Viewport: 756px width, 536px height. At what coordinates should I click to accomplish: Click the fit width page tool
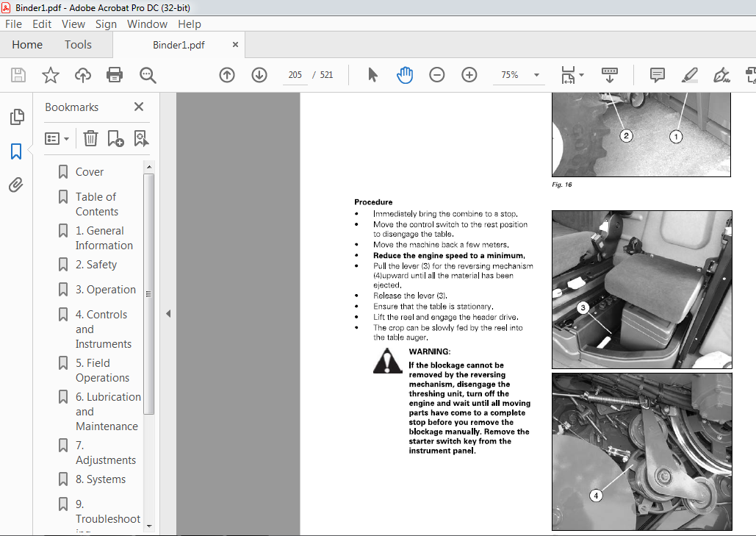click(x=569, y=75)
